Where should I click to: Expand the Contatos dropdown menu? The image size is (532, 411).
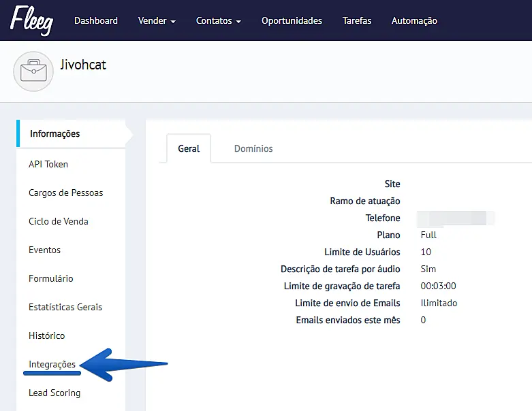click(x=218, y=21)
